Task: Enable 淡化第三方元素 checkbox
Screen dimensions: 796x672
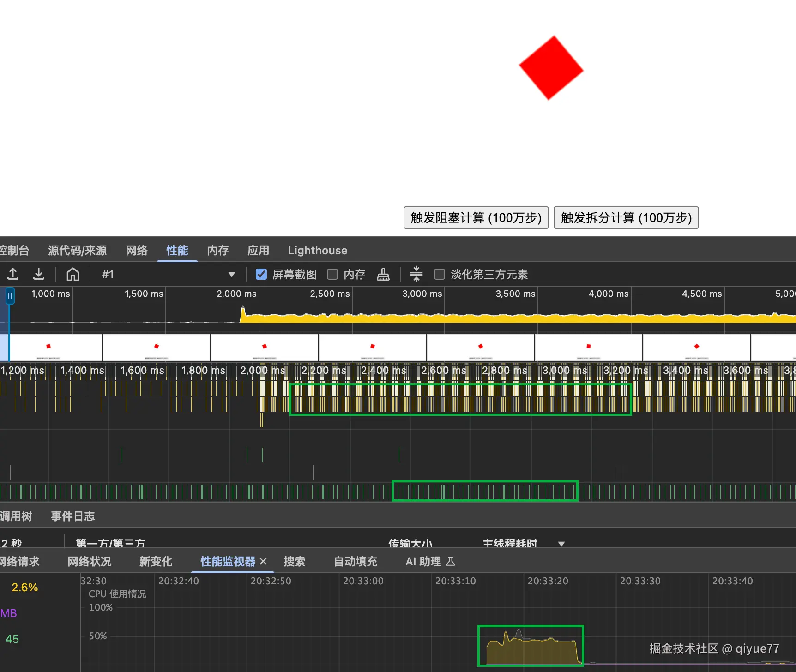Action: pos(440,274)
